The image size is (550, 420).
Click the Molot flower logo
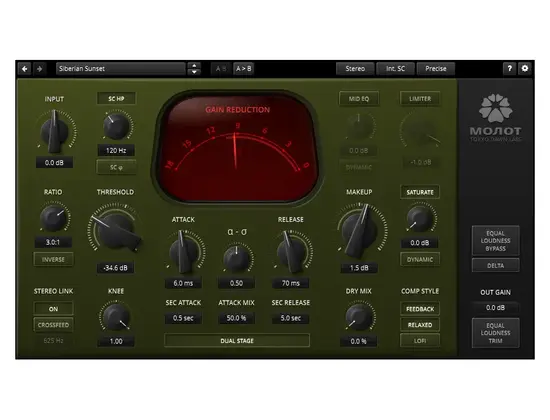[495, 108]
